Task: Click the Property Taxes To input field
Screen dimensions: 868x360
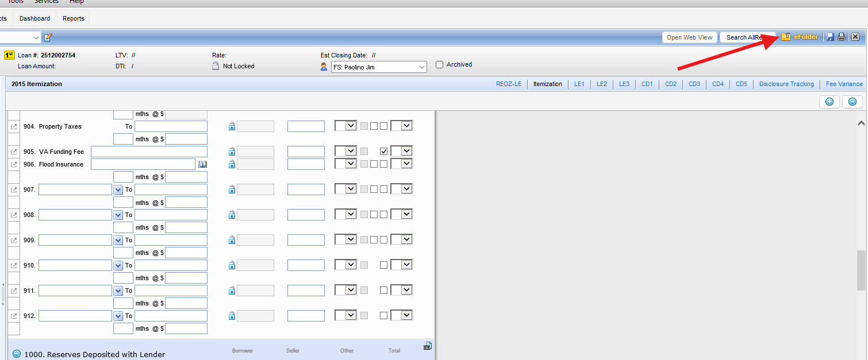Action: [171, 126]
